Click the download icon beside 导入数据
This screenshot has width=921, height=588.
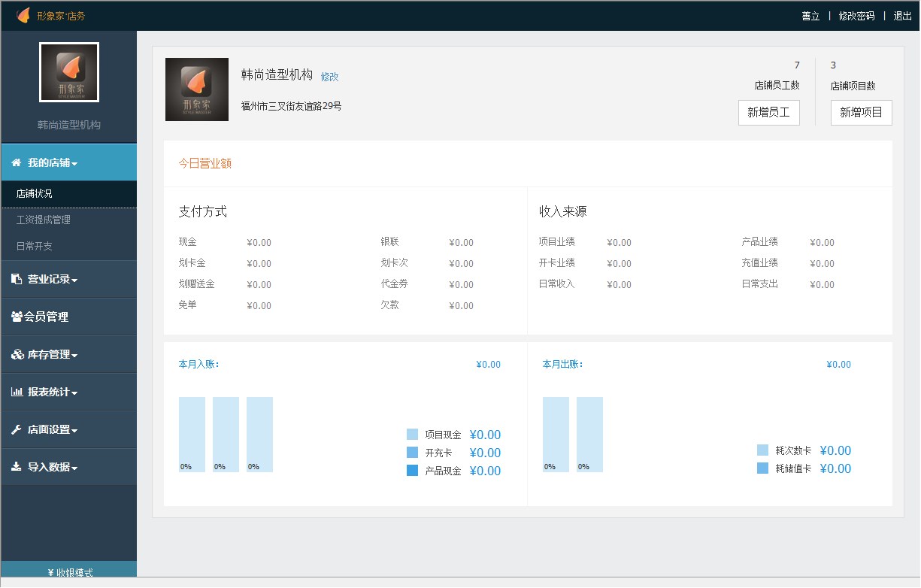(x=17, y=467)
